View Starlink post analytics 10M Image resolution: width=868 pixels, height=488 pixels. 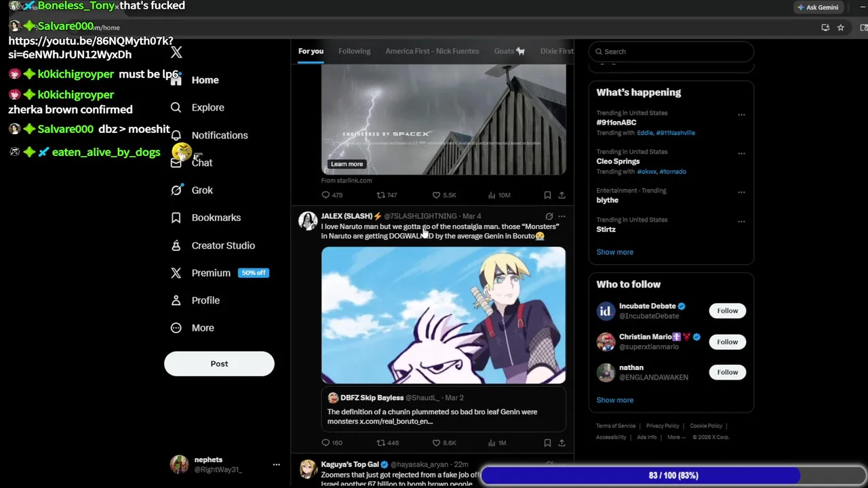tap(499, 195)
